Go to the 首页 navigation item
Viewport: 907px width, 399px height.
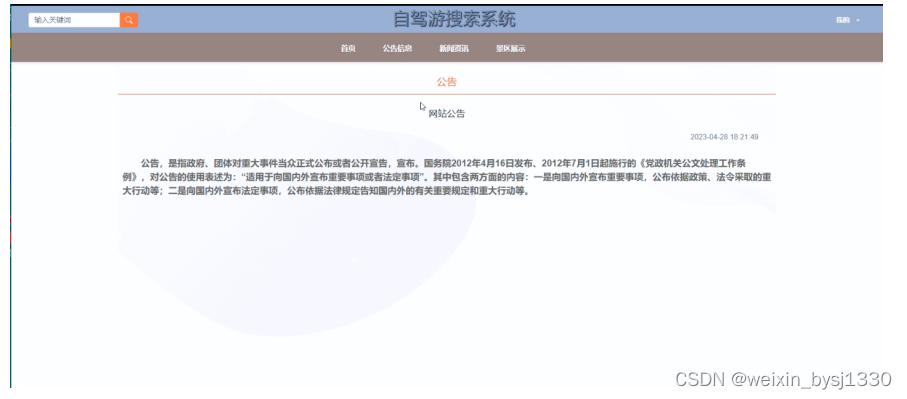tap(348, 49)
